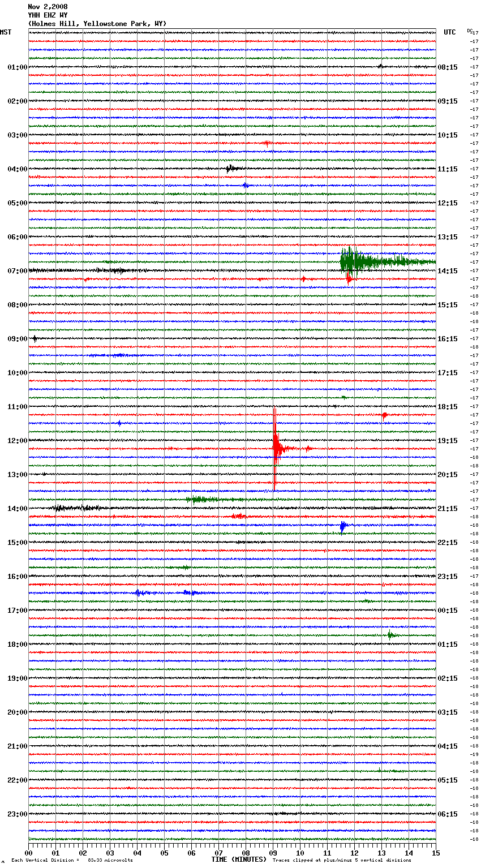This screenshot has width=481, height=868.
Task: Select the '20:00' MST time label
Action: (18, 712)
